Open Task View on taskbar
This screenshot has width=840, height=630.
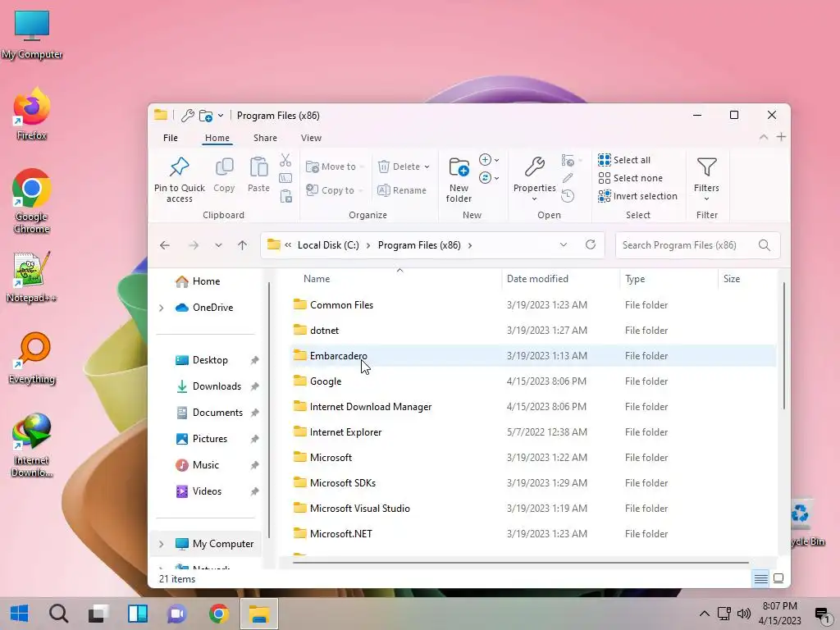(x=98, y=614)
